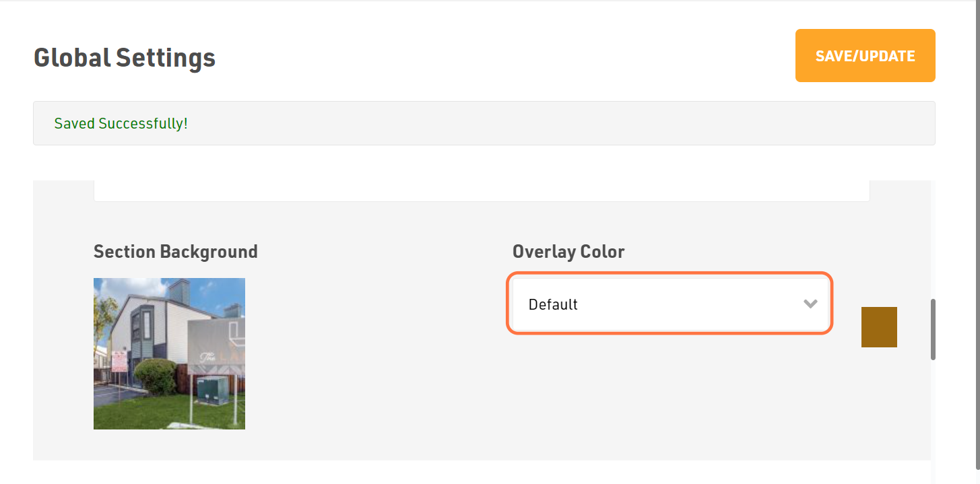Screen dimensions: 980x484
Task: Click the property sign in the thumbnail image
Action: click(x=217, y=347)
